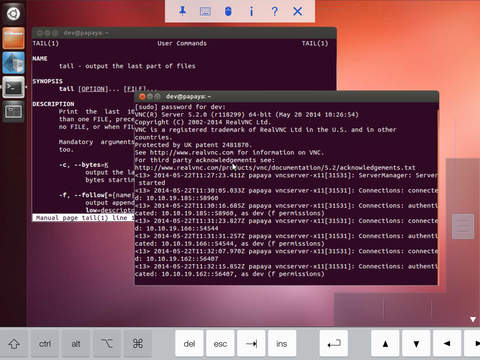Click 'Protected by UK patent 2481870.' line
The image size is (480, 360).
(193, 145)
